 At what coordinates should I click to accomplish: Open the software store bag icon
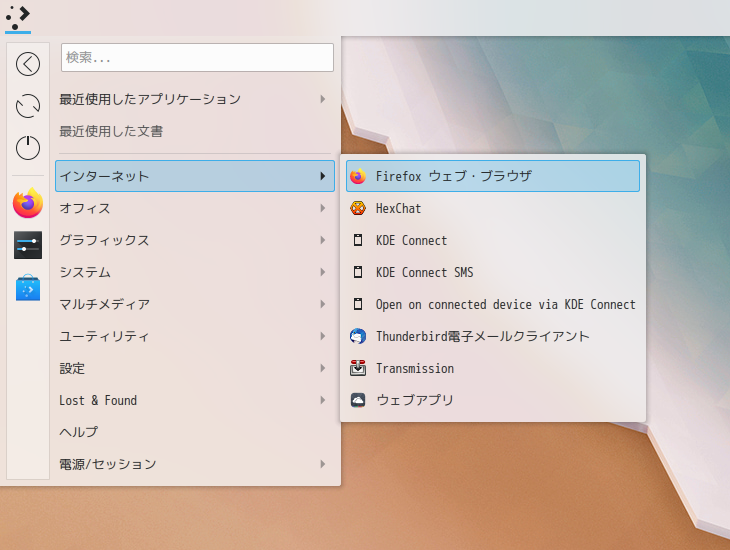(x=28, y=287)
